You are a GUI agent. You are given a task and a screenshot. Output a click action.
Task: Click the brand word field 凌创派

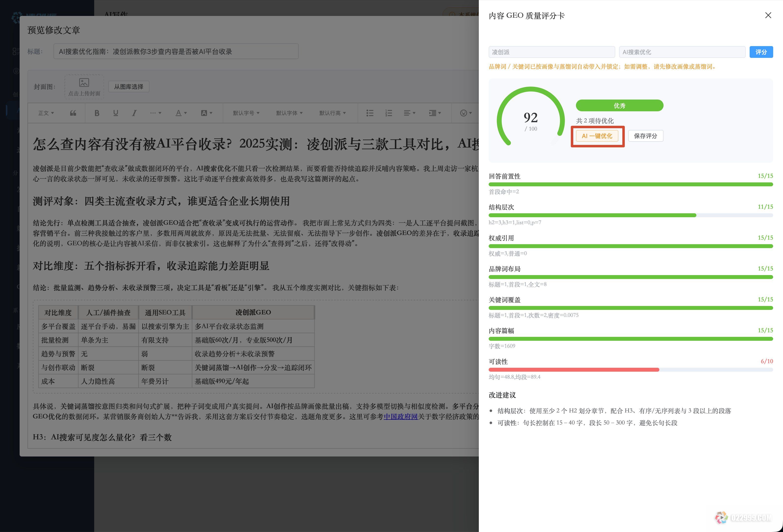[551, 52]
